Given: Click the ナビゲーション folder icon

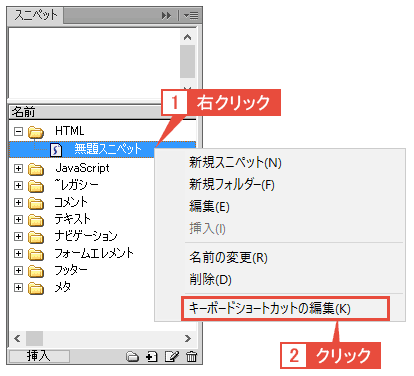Looking at the screenshot, I should [x=36, y=237].
